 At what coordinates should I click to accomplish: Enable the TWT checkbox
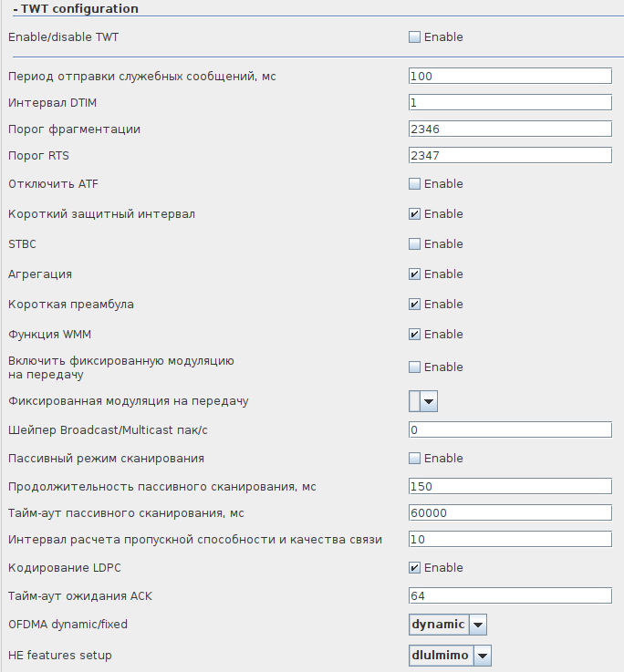(415, 37)
